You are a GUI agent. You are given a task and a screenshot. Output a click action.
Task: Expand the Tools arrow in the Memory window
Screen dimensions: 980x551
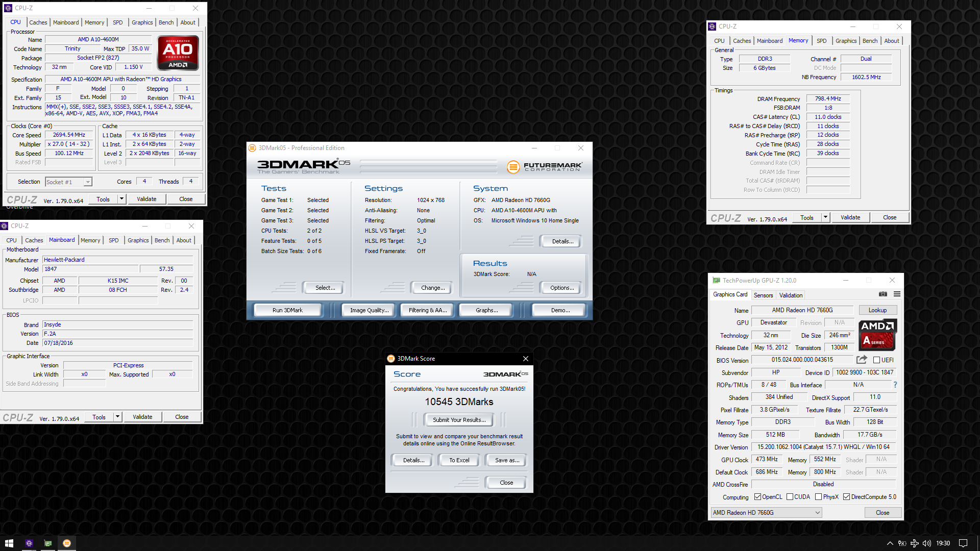pyautogui.click(x=825, y=217)
